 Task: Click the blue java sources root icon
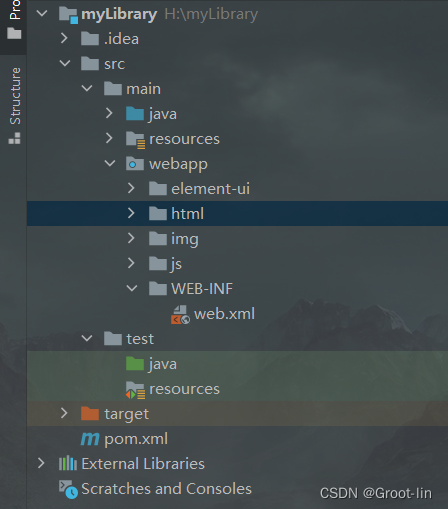pyautogui.click(x=135, y=114)
